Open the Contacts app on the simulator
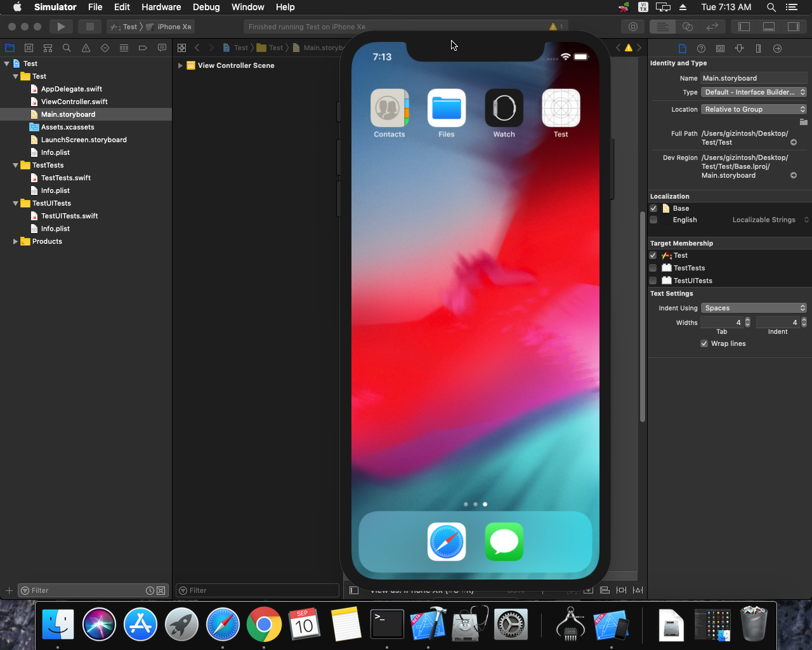The width and height of the screenshot is (812, 650). click(x=390, y=109)
